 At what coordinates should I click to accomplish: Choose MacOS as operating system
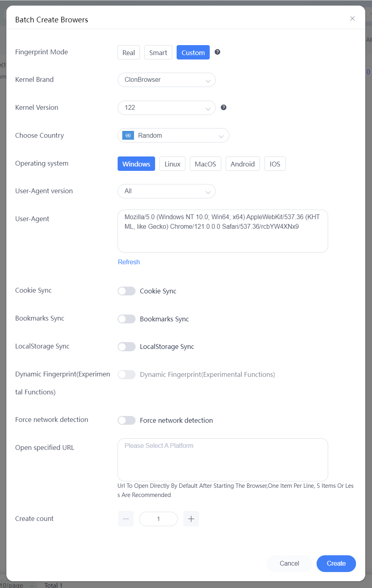click(205, 164)
